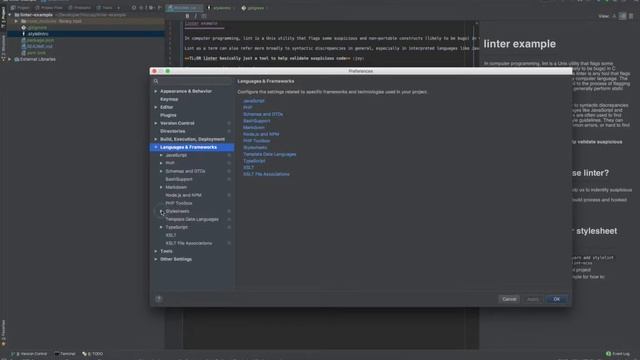The width and height of the screenshot is (640, 360).
Task: Open the Stylesheets link in right pane
Action: (x=255, y=147)
